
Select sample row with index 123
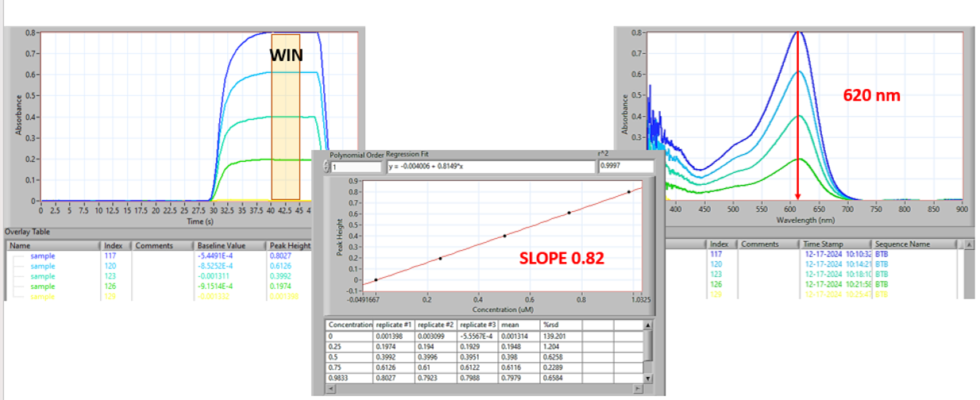(x=44, y=276)
